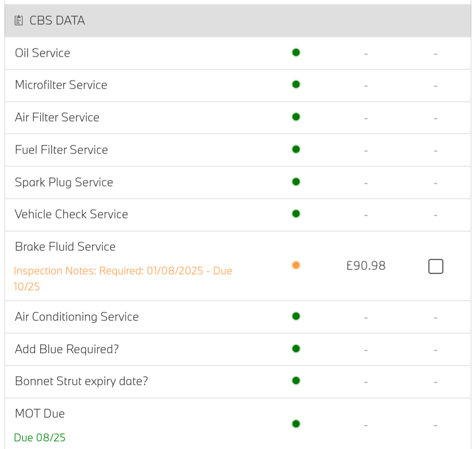Click the Spark Plug Service green indicator
Screen dimensions: 476x449
click(296, 182)
